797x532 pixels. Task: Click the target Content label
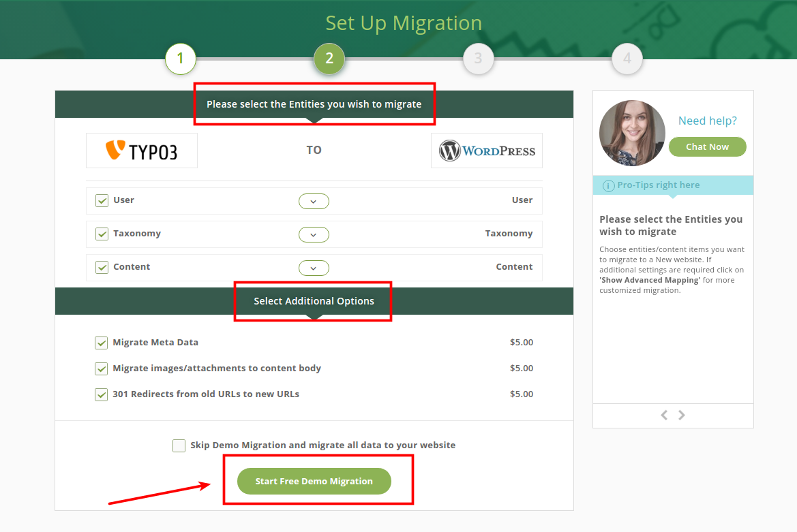(514, 267)
